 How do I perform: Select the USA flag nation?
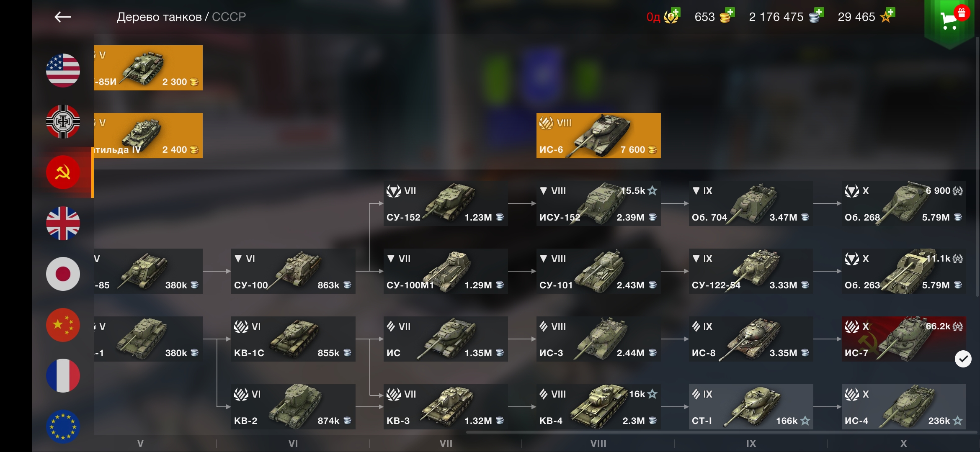63,70
